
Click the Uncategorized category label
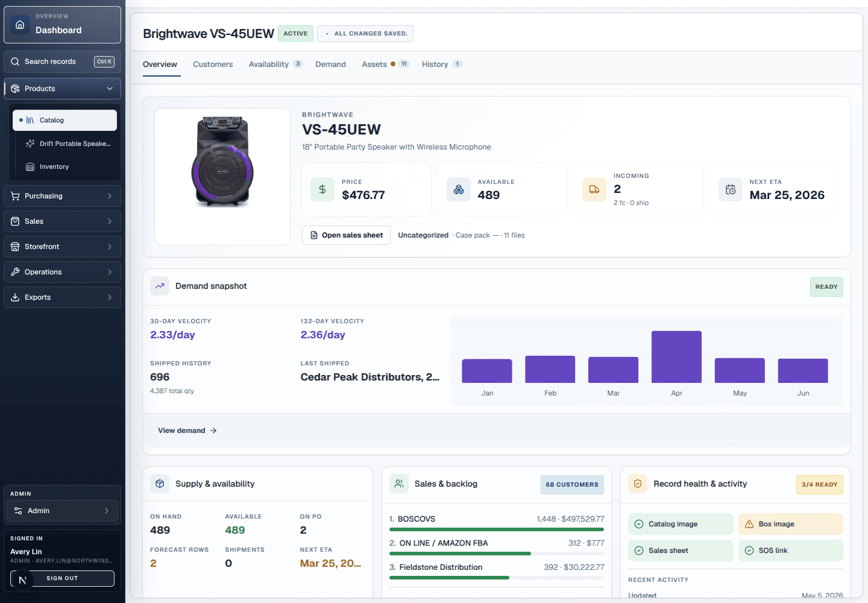click(423, 235)
